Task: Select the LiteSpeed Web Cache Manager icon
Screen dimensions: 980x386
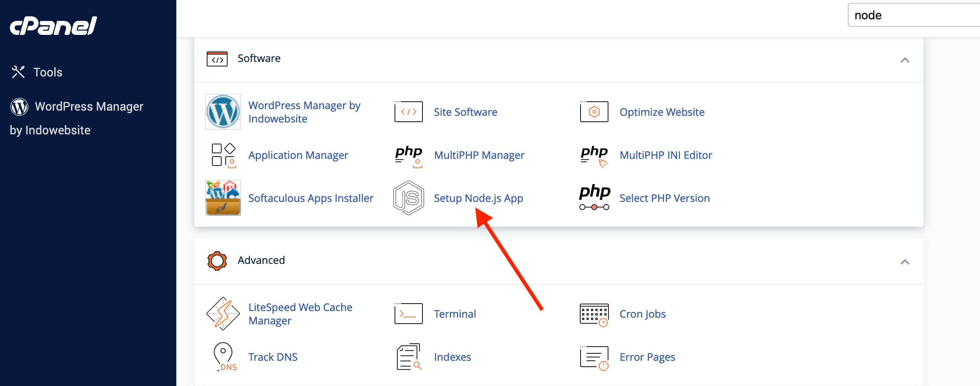Action: click(223, 314)
